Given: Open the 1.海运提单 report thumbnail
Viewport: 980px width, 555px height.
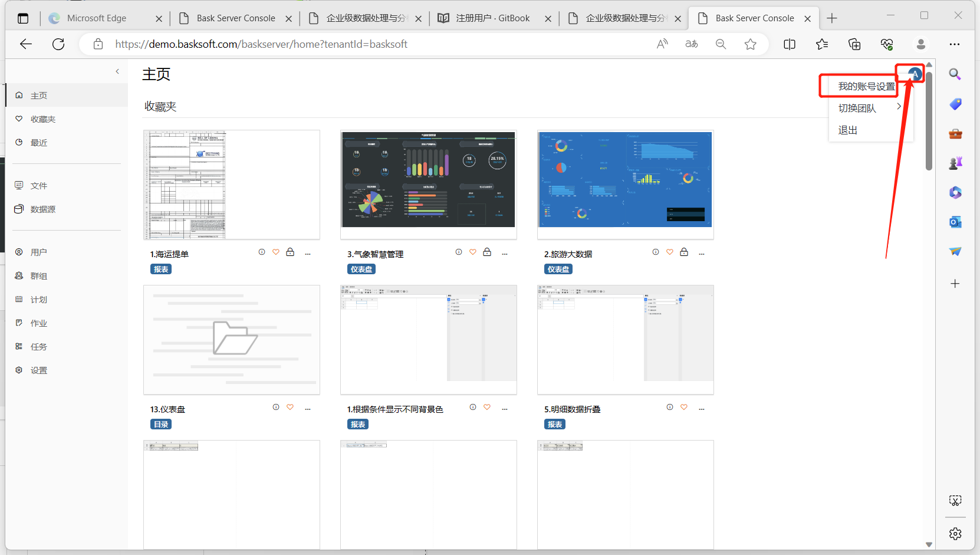Looking at the screenshot, I should (x=232, y=185).
